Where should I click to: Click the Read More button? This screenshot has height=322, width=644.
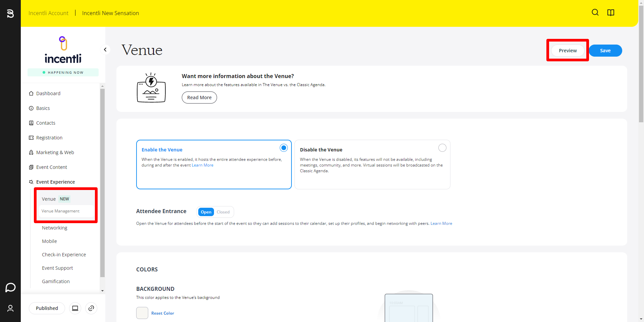pyautogui.click(x=199, y=98)
